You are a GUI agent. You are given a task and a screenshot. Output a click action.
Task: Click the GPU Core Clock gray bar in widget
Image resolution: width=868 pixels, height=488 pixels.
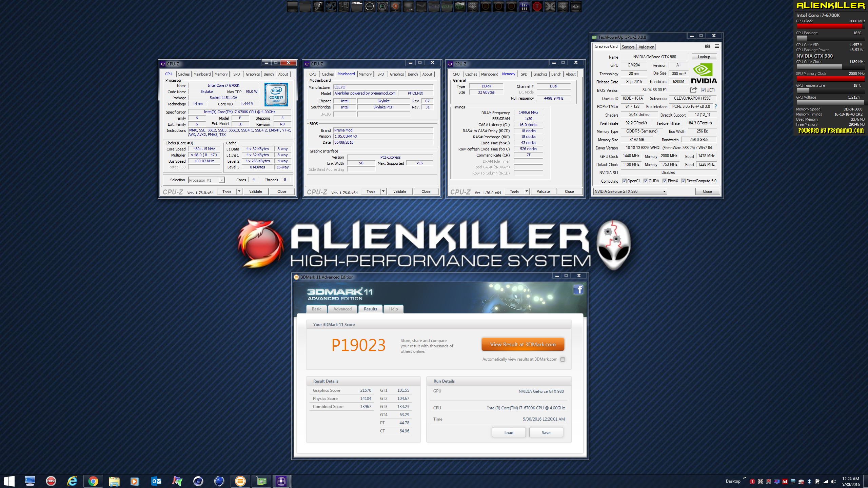tap(819, 67)
